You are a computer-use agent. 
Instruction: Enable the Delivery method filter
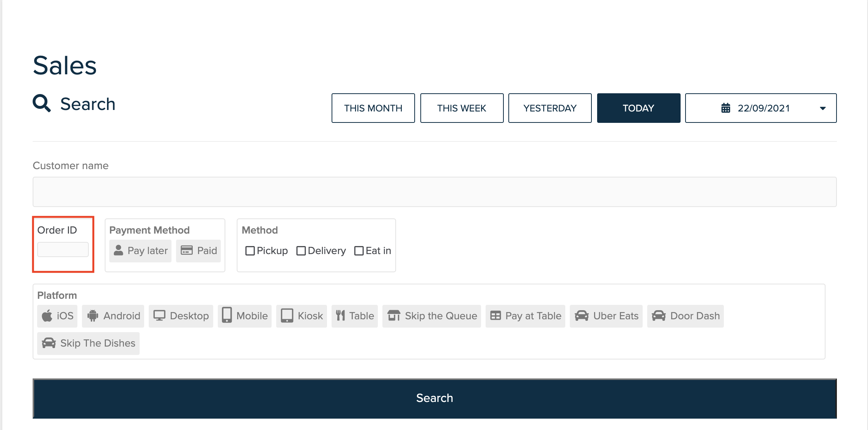(x=301, y=251)
